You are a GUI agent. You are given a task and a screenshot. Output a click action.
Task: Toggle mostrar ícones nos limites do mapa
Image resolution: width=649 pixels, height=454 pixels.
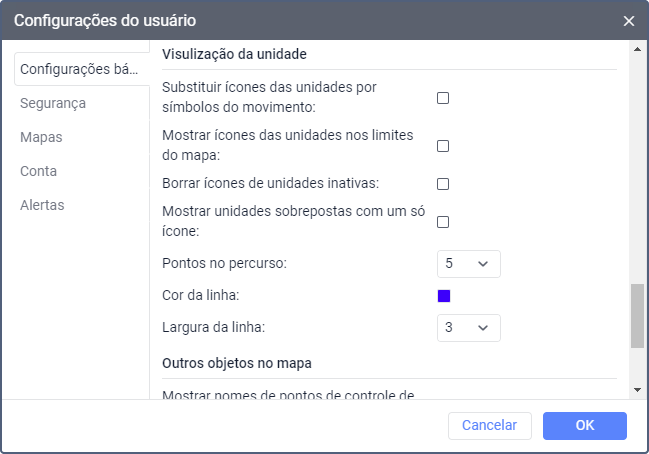tap(443, 146)
